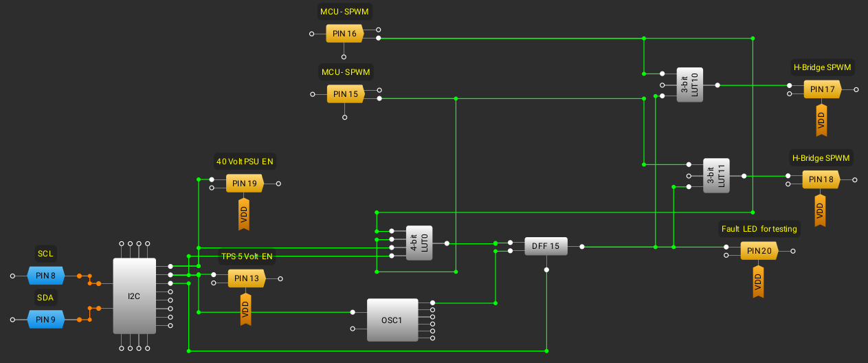The height and width of the screenshot is (363, 868).
Task: Click the VDD tag below PIN 19
Action: 244,213
